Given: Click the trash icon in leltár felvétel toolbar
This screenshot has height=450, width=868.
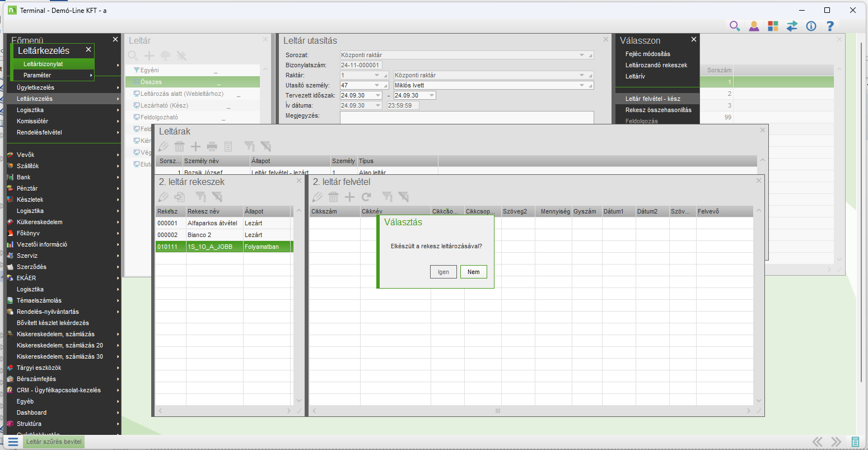Looking at the screenshot, I should point(333,197).
